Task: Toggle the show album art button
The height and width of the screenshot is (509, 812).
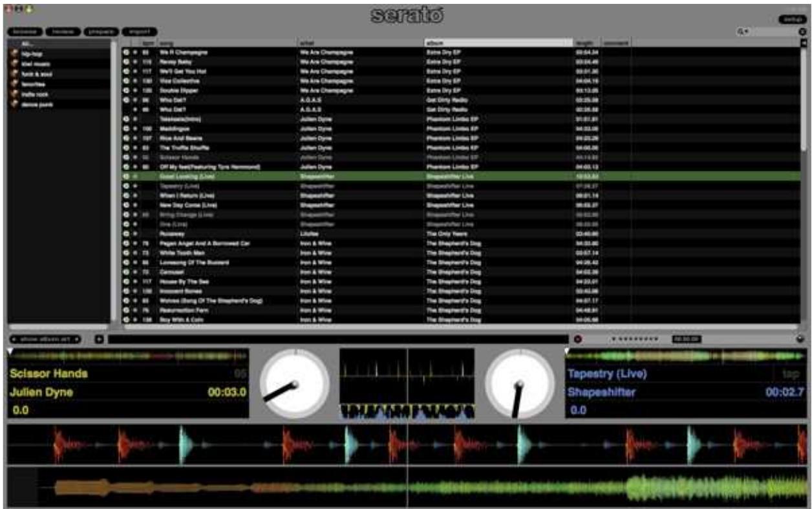Action: [x=45, y=339]
